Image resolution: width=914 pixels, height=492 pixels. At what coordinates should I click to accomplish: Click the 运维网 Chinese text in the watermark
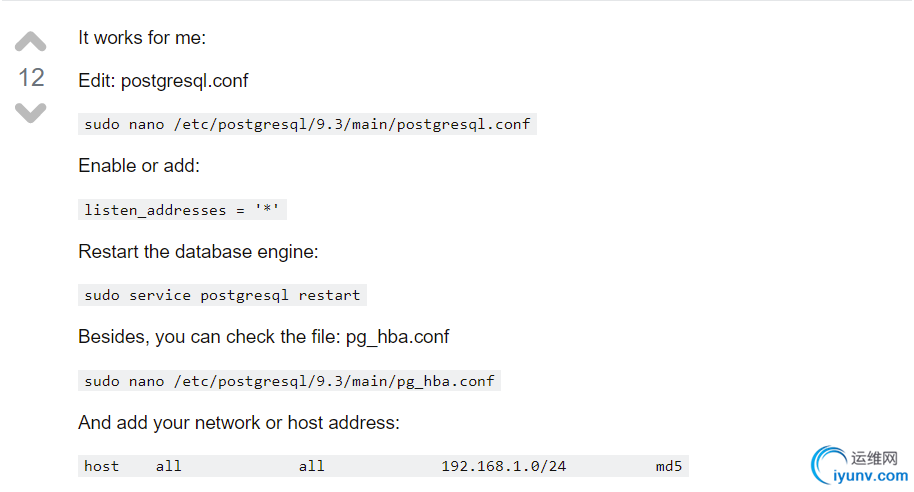coord(874,458)
